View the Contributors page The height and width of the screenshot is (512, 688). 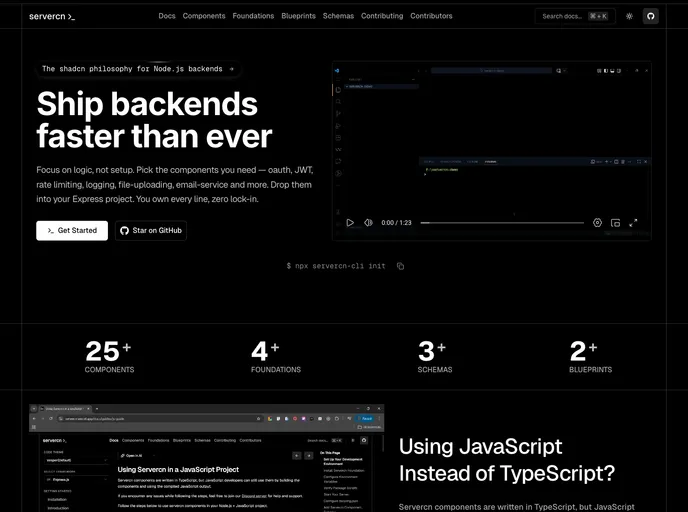coord(431,16)
